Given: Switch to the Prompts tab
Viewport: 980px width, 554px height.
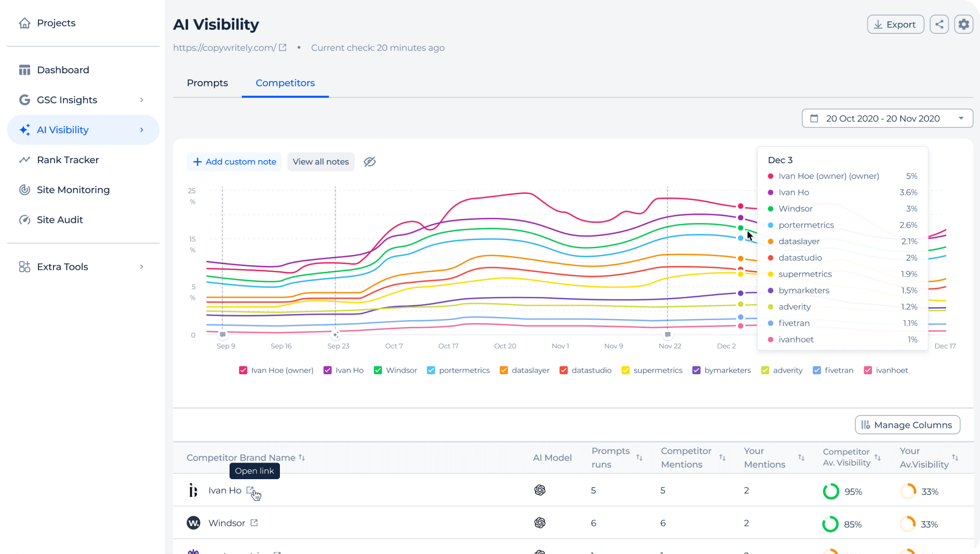Looking at the screenshot, I should tap(207, 83).
